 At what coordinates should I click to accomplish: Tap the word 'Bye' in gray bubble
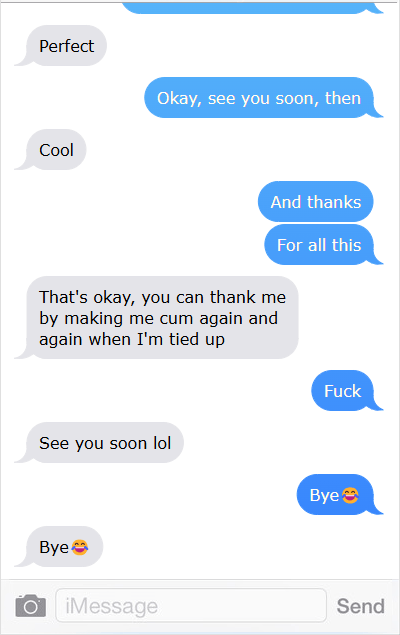(x=54, y=548)
